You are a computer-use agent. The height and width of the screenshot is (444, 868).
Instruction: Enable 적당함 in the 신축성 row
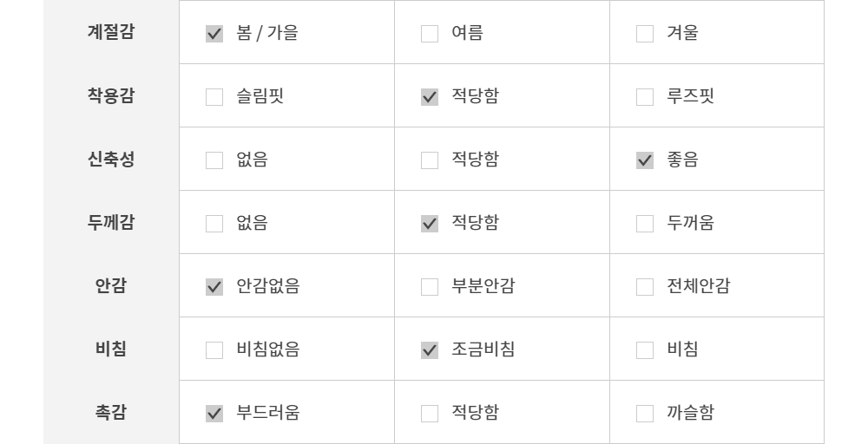[x=430, y=160]
